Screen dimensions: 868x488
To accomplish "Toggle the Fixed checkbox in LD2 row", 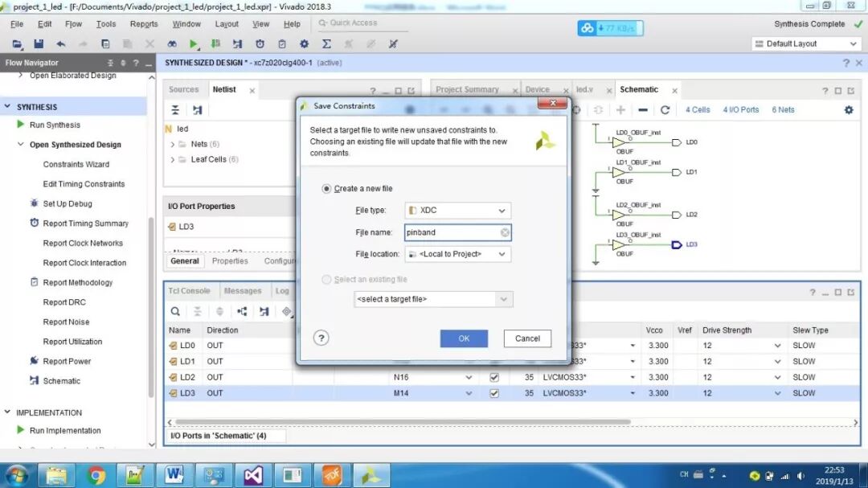I will pos(493,377).
